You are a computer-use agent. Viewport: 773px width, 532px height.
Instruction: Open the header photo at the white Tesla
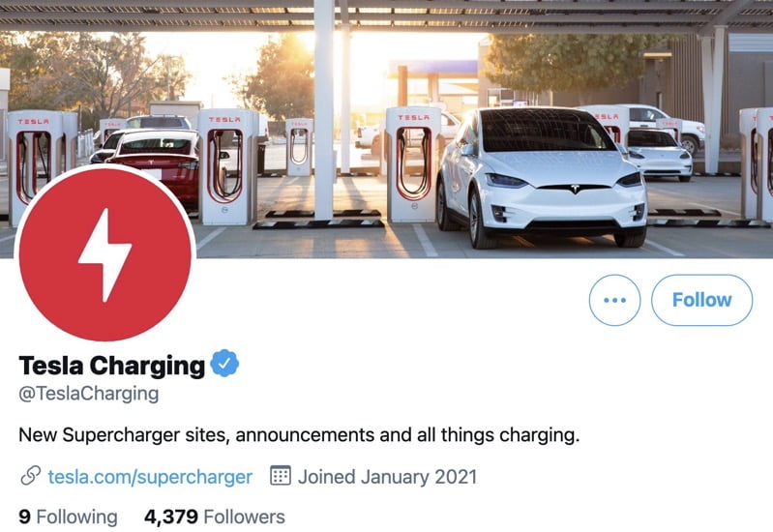pyautogui.click(x=542, y=178)
